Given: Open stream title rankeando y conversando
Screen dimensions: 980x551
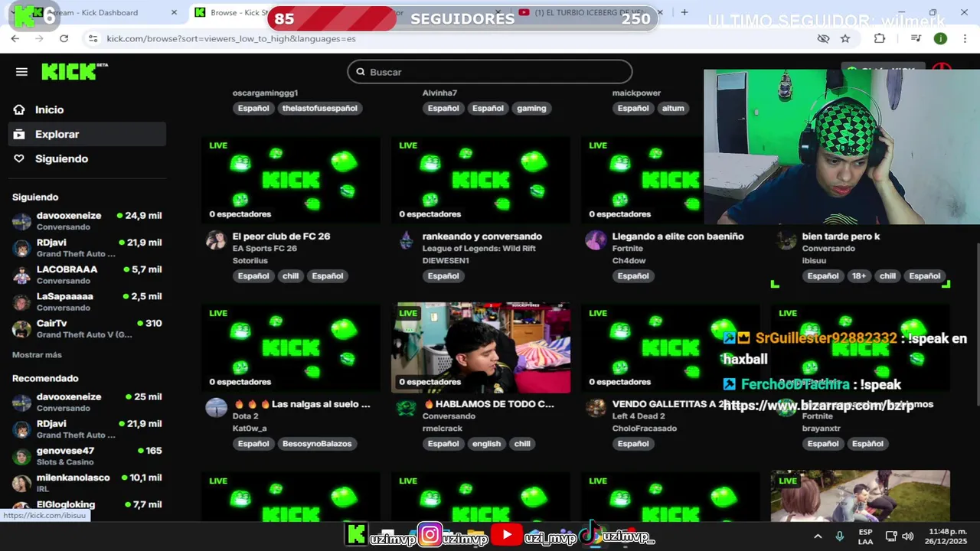Looking at the screenshot, I should pos(482,236).
